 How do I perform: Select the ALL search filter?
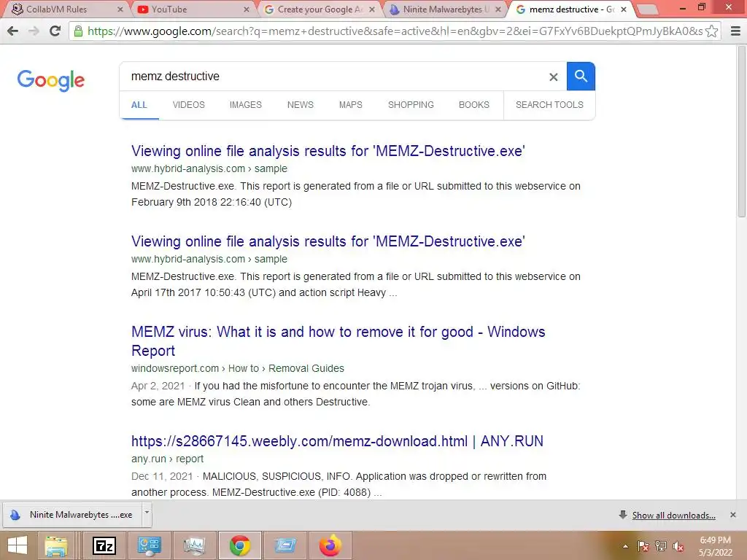coord(139,105)
